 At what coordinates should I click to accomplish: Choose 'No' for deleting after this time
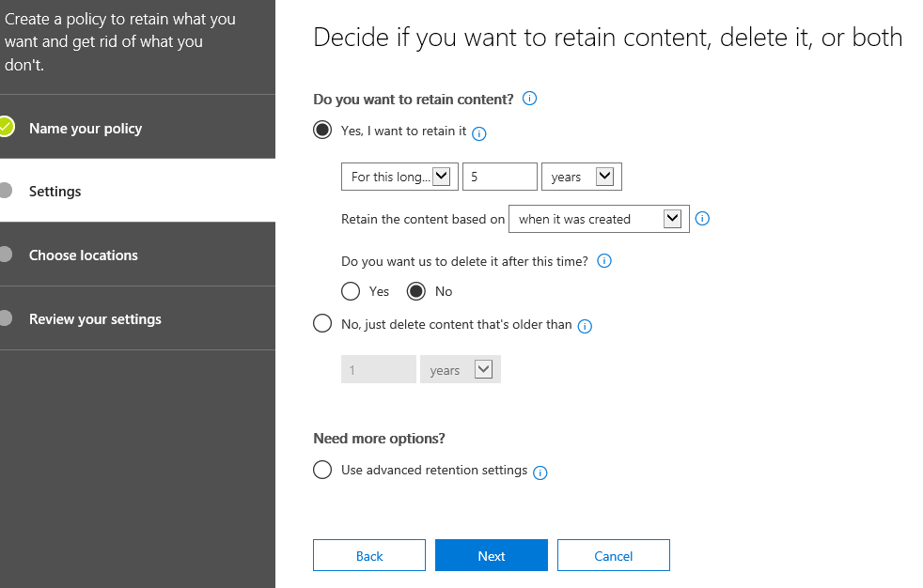click(415, 291)
